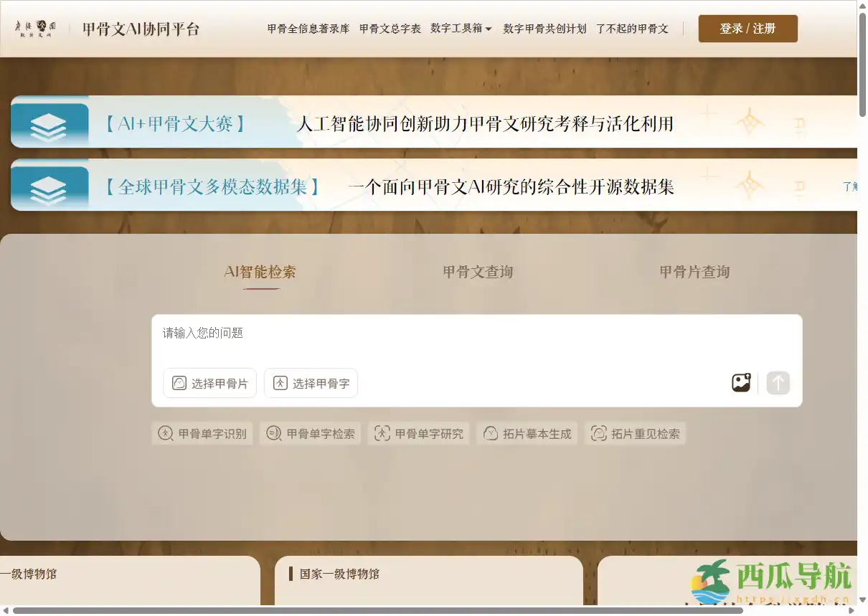
Task: Click the 甲骨文AI协同平台 logo
Action: pos(141,29)
